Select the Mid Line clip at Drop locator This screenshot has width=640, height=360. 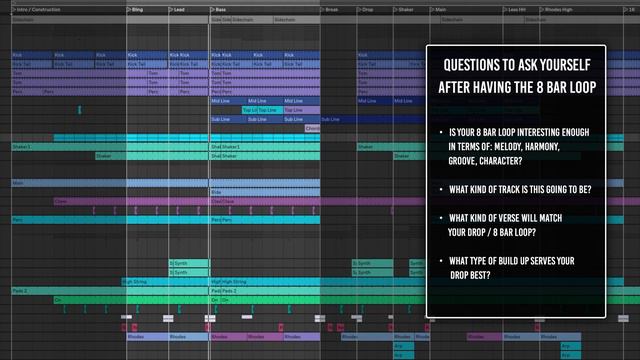[x=375, y=101]
